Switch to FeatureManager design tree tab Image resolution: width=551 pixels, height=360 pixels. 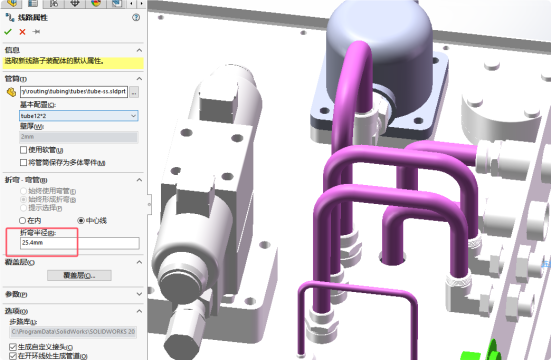click(x=12, y=4)
